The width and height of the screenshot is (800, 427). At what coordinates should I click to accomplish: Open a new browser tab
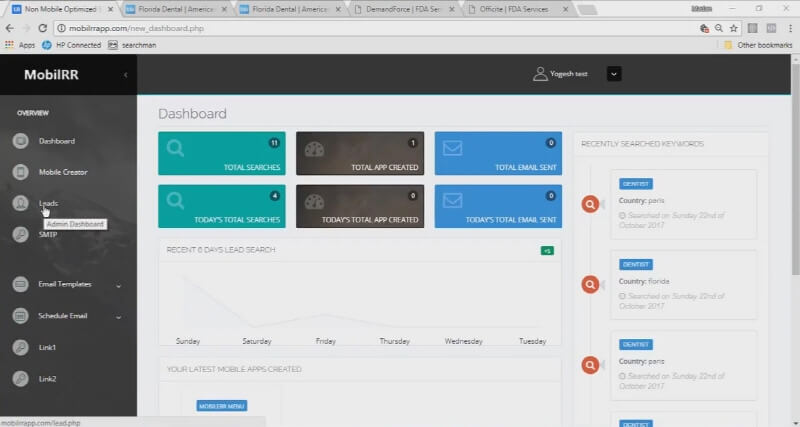click(x=587, y=10)
